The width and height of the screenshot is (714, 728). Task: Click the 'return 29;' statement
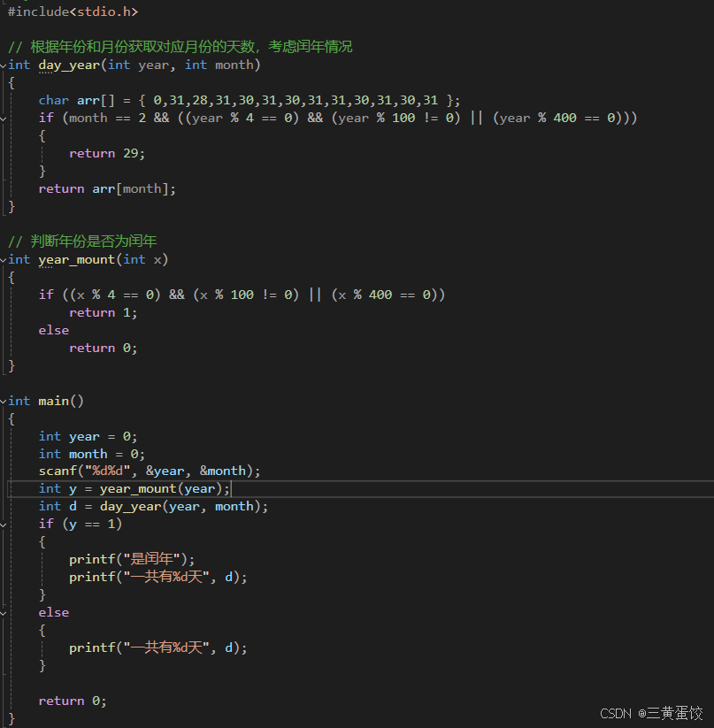coord(107,153)
